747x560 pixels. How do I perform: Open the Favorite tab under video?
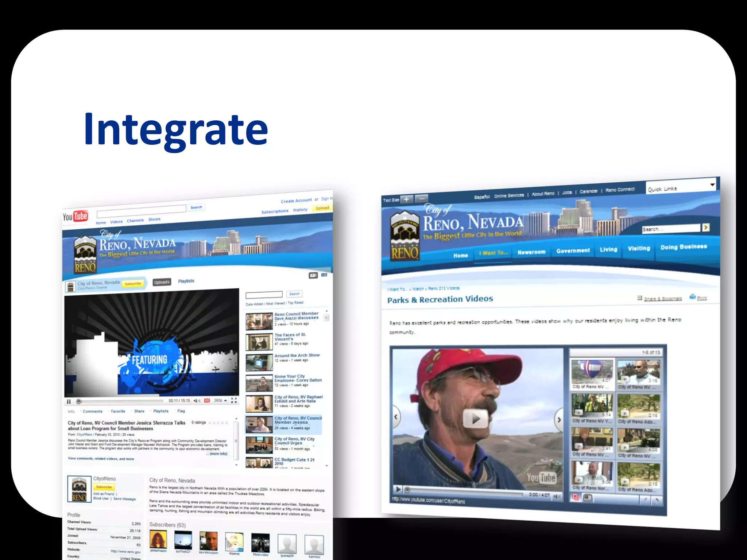coord(118,411)
